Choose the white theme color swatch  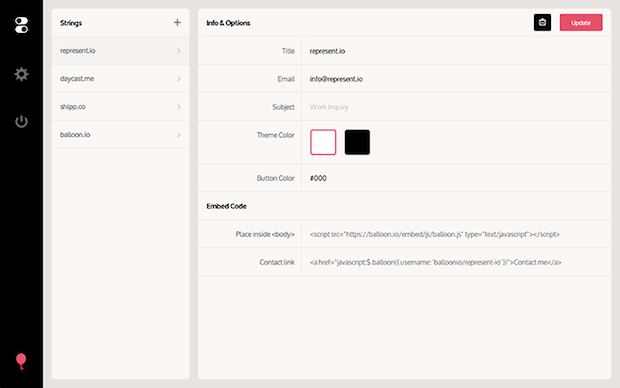[323, 142]
